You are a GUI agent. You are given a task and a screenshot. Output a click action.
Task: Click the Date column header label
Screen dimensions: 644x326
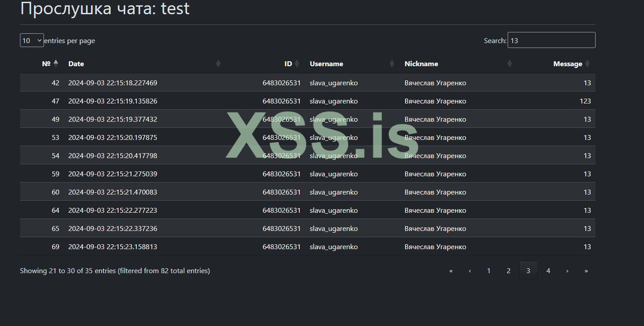coord(76,64)
